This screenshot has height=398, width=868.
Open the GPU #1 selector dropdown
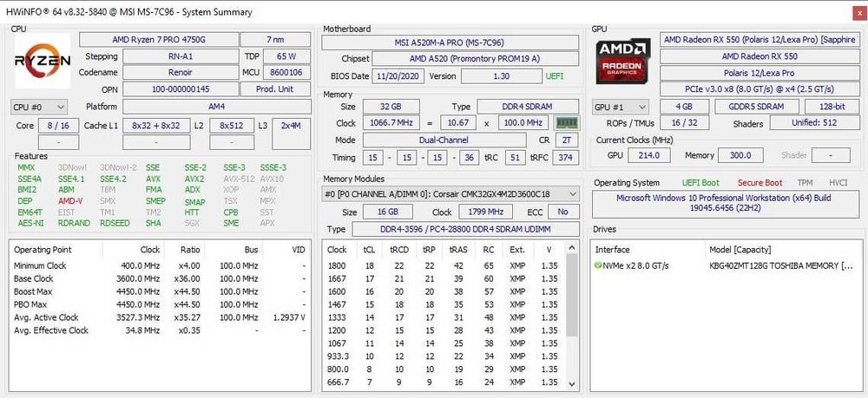pos(621,108)
